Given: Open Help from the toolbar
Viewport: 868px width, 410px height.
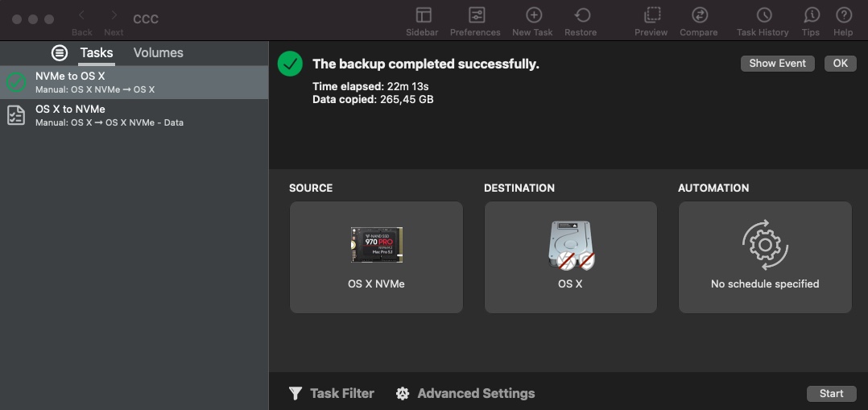Looking at the screenshot, I should pos(844,15).
